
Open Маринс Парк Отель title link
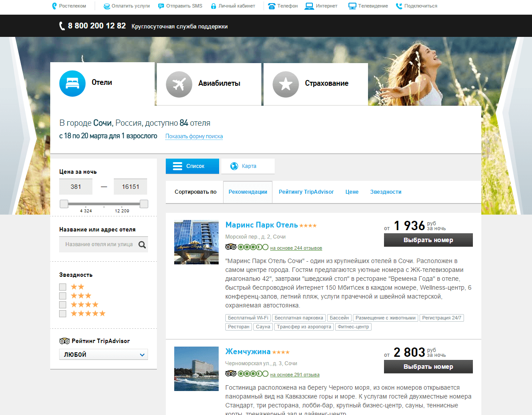[x=262, y=225]
